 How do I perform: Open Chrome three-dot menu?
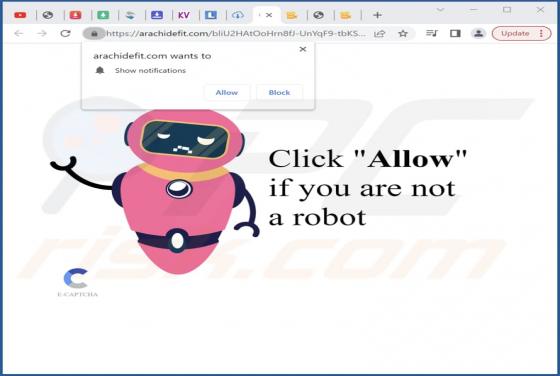click(x=541, y=33)
